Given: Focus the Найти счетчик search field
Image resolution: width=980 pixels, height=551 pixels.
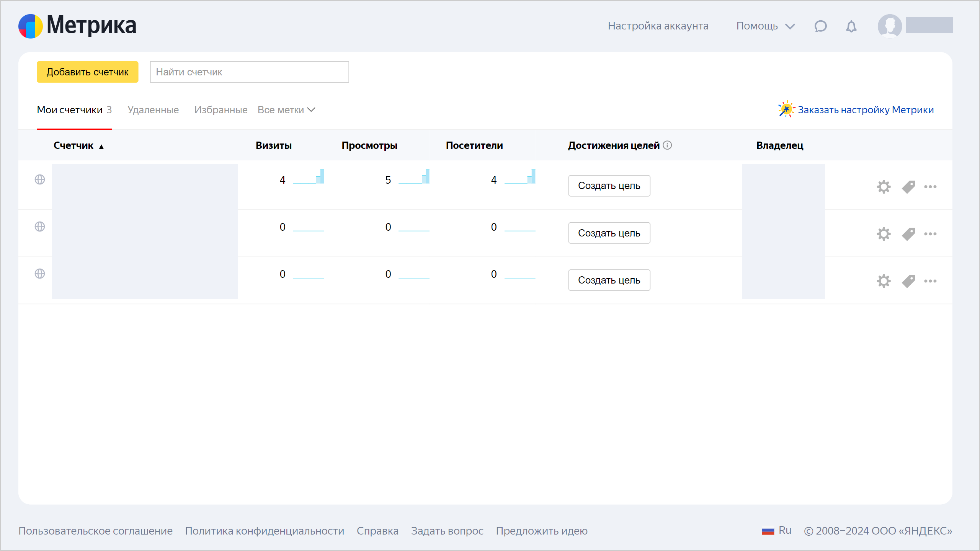Looking at the screenshot, I should tap(249, 72).
